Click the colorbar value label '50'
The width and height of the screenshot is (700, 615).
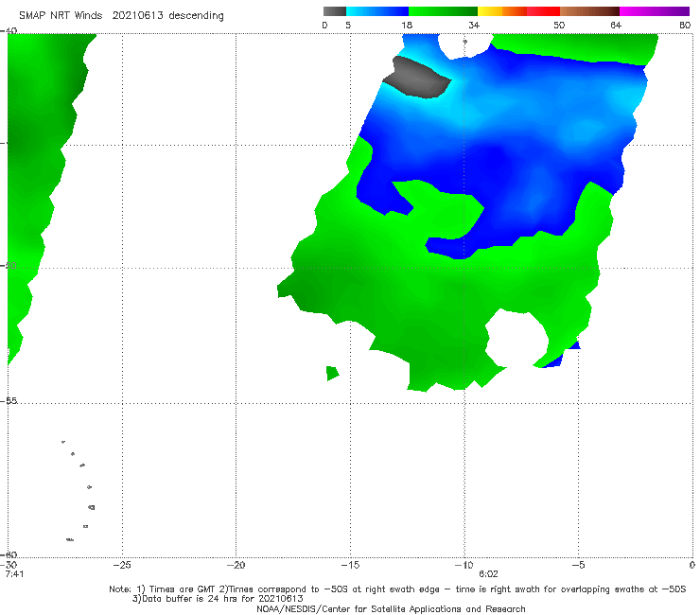coord(559,26)
